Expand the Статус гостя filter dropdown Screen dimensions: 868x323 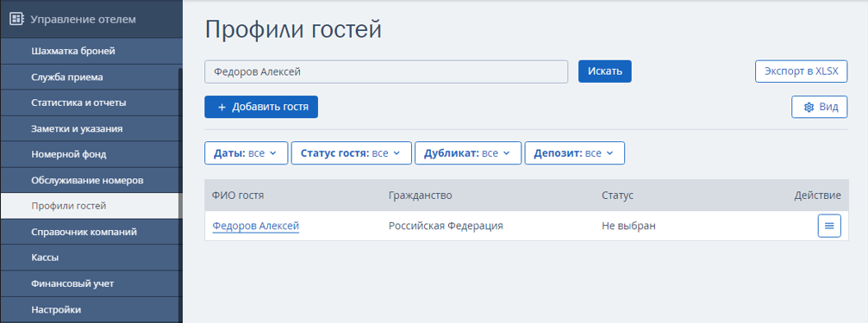(x=352, y=153)
